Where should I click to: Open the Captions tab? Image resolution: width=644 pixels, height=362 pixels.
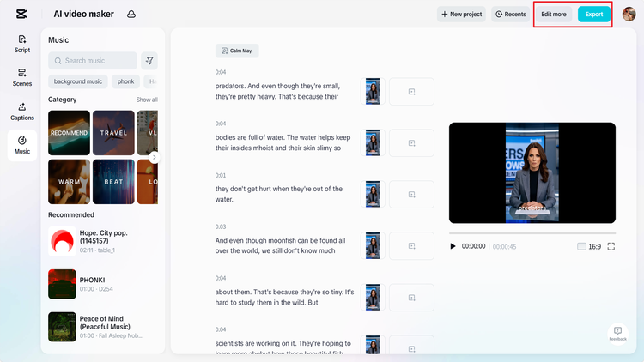pos(22,112)
